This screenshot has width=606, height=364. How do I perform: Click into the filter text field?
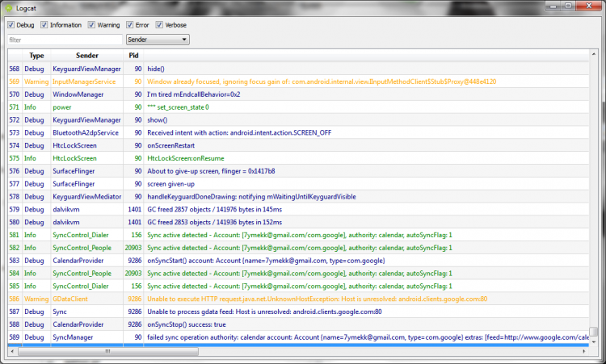coord(65,39)
